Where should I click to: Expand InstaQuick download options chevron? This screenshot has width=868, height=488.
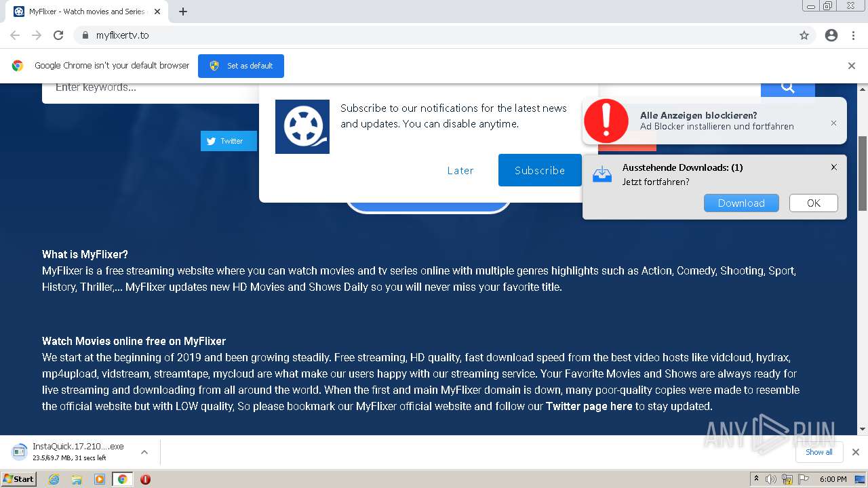point(144,452)
